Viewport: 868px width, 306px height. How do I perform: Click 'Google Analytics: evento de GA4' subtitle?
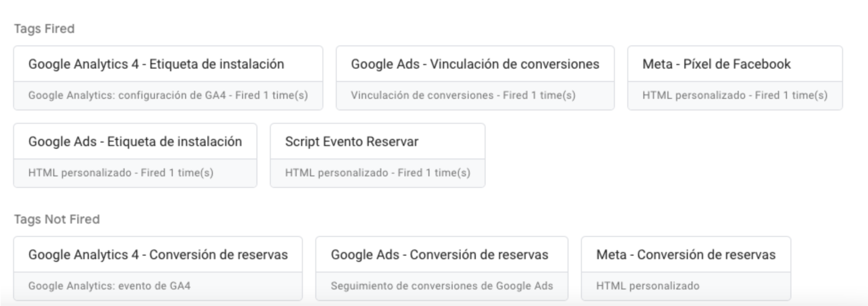(x=110, y=286)
